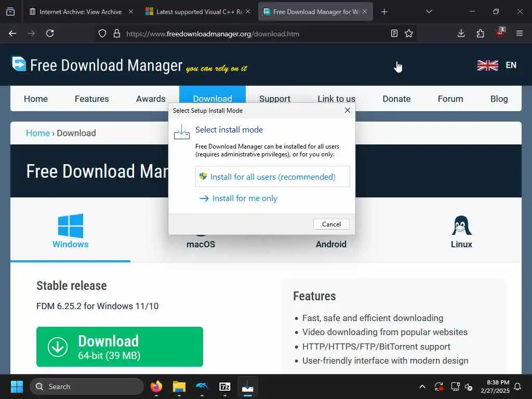Open the network tray icon
Screen dimensions: 532x399
(455, 387)
